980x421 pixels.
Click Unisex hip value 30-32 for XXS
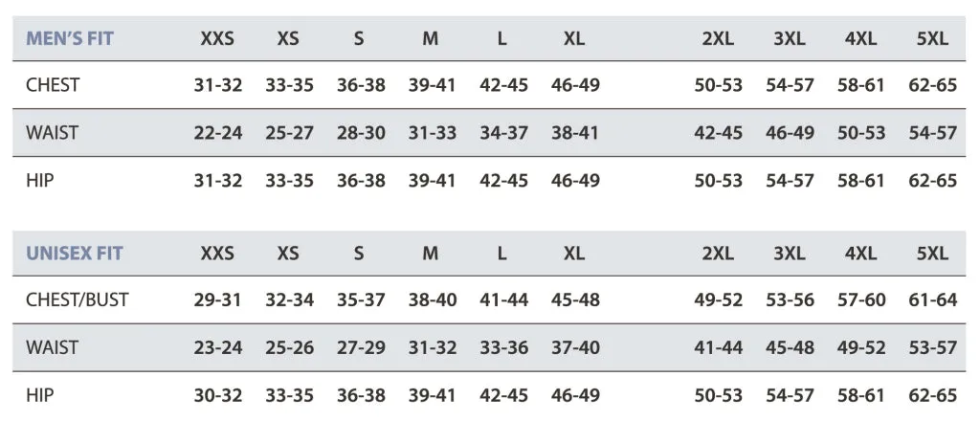pos(217,395)
